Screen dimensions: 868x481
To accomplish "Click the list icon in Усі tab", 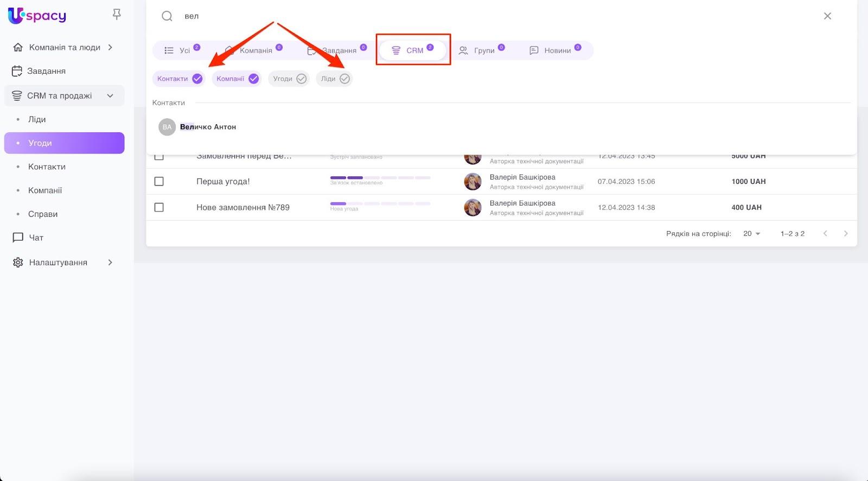I will pyautogui.click(x=169, y=50).
